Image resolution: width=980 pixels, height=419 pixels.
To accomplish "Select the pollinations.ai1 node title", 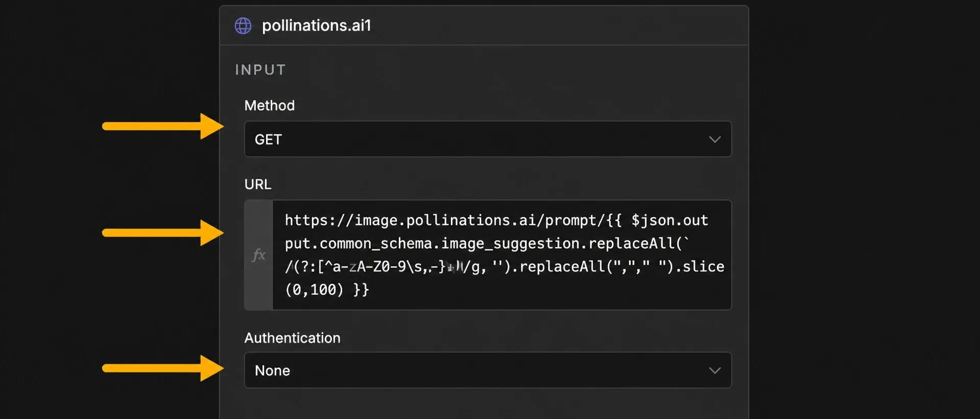I will coord(316,26).
